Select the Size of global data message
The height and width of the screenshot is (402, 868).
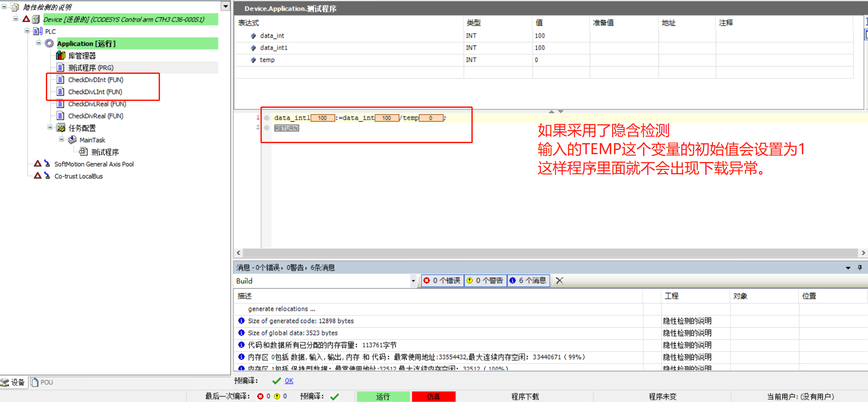pyautogui.click(x=293, y=333)
